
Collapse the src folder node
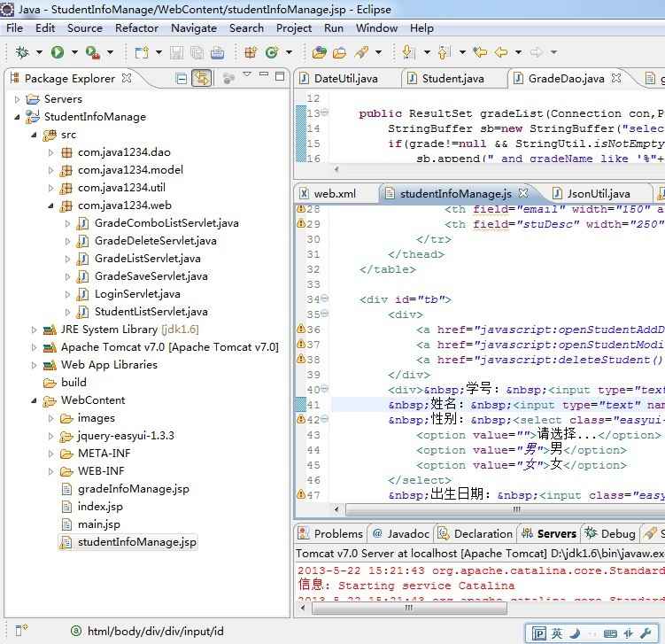[34, 135]
